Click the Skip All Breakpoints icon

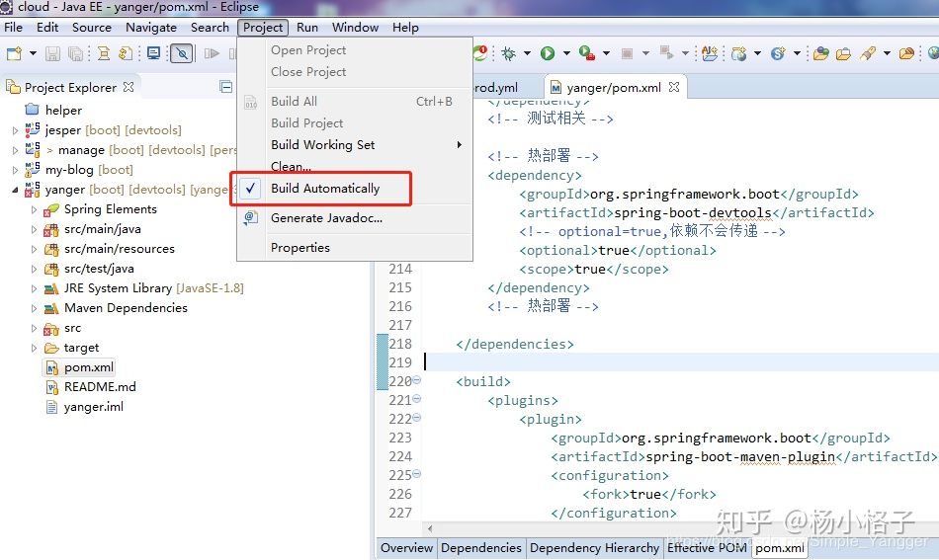(182, 54)
